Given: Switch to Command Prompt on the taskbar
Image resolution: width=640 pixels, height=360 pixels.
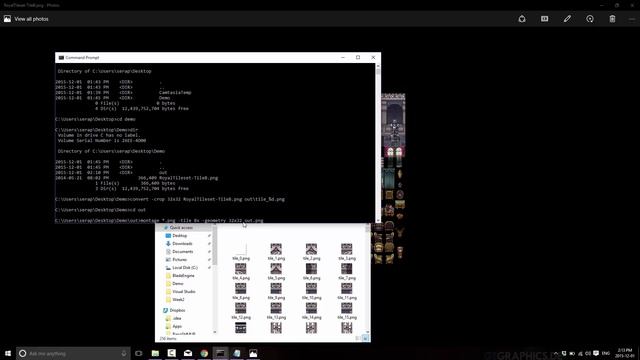Looking at the screenshot, I should point(220,353).
